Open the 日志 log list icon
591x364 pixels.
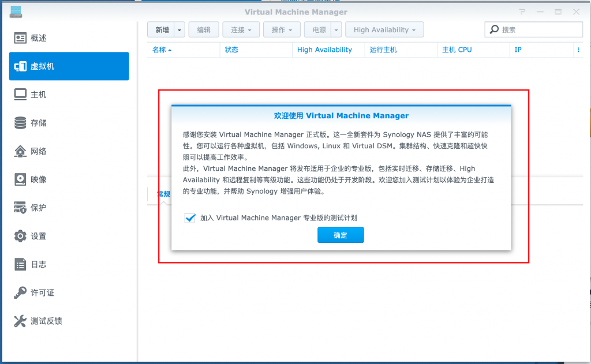coord(20,264)
